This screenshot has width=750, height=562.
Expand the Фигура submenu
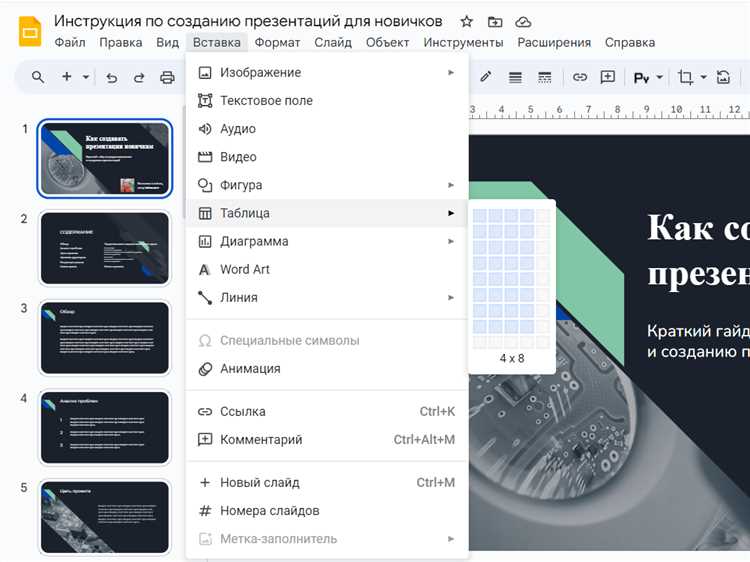[x=451, y=185]
